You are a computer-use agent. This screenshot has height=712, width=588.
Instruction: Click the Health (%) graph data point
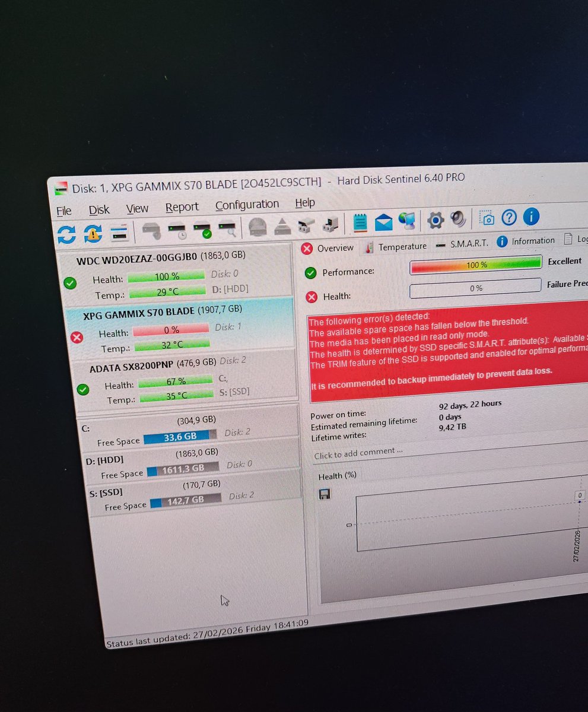[x=580, y=502]
